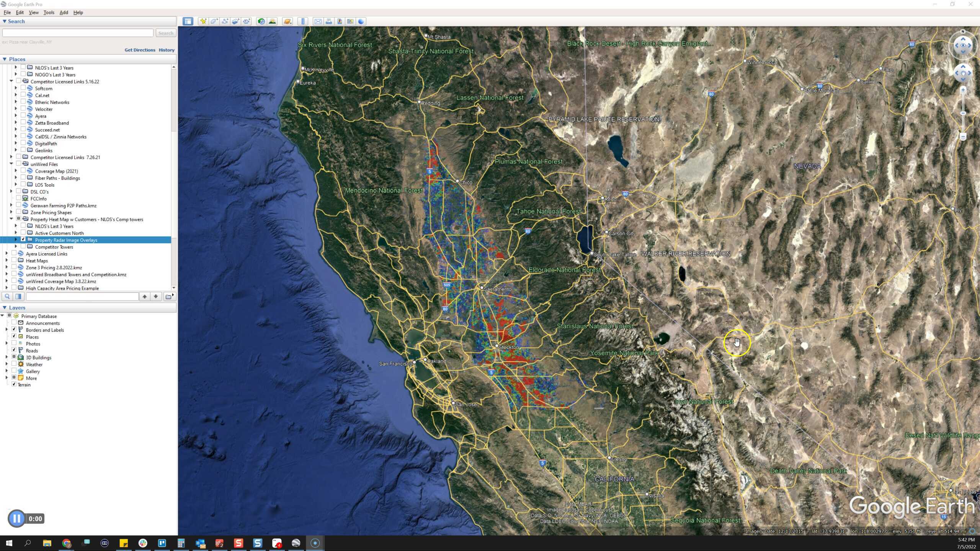Image resolution: width=980 pixels, height=551 pixels.
Task: Open the Tools menu
Action: 49,12
